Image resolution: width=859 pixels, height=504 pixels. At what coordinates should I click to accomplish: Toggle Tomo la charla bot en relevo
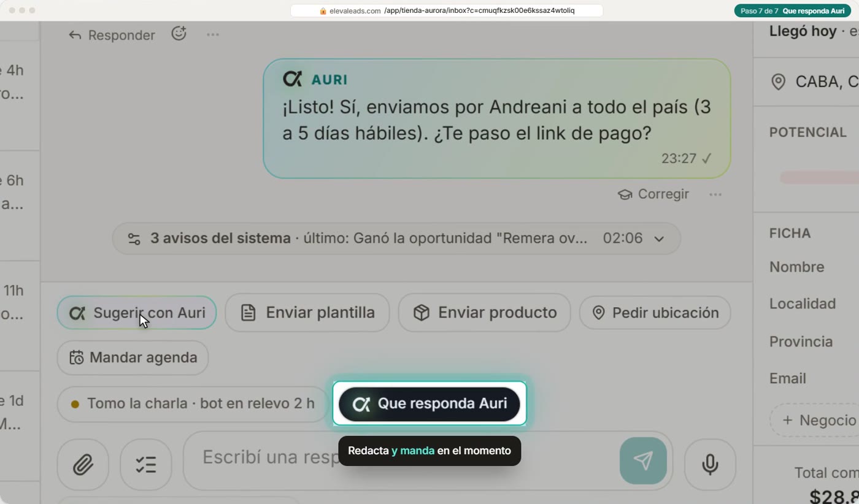coord(193,403)
